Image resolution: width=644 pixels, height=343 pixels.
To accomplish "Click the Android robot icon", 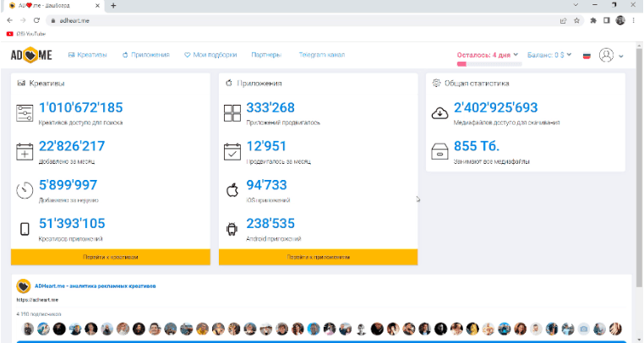I will coord(232,228).
